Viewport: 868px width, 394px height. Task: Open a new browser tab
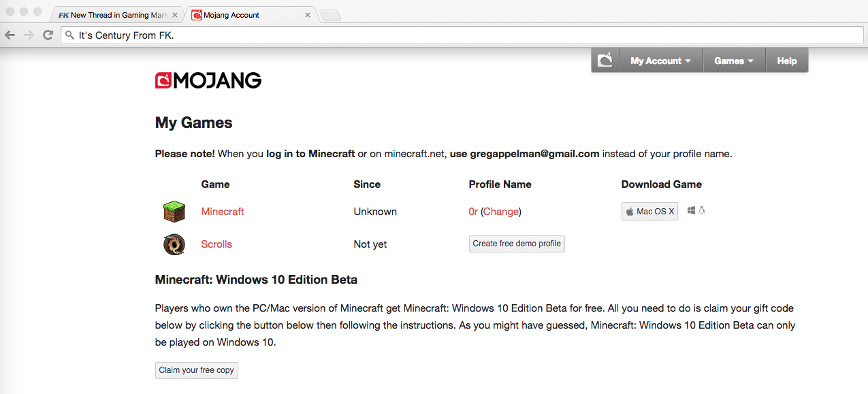[330, 16]
